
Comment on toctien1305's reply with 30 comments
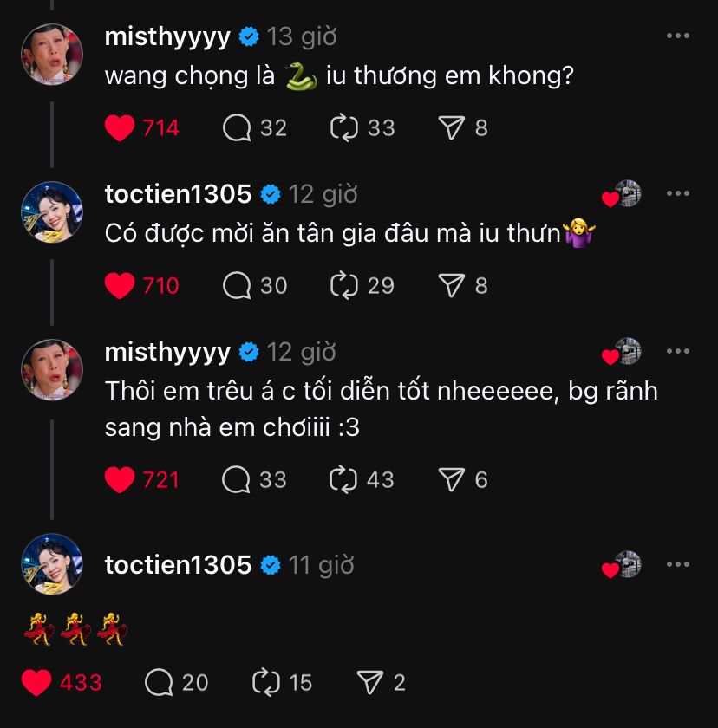(237, 285)
